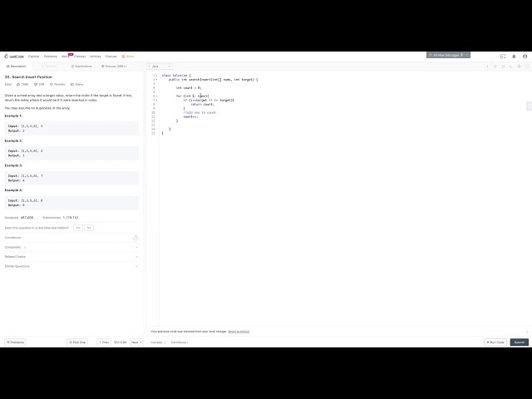Switch to the Solution tab
The image size is (532, 399).
tap(49, 66)
